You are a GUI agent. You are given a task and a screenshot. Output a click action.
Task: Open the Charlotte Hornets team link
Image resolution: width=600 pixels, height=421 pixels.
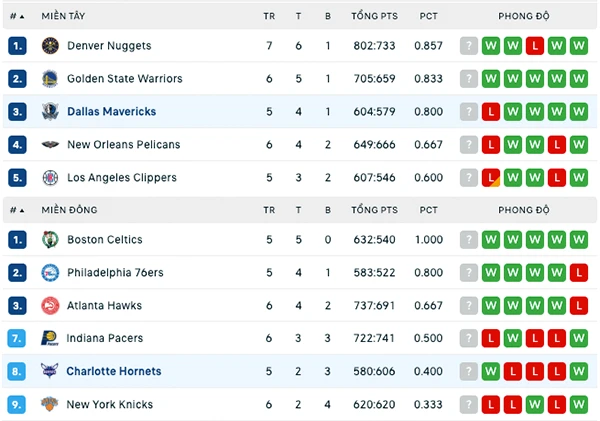pos(114,371)
